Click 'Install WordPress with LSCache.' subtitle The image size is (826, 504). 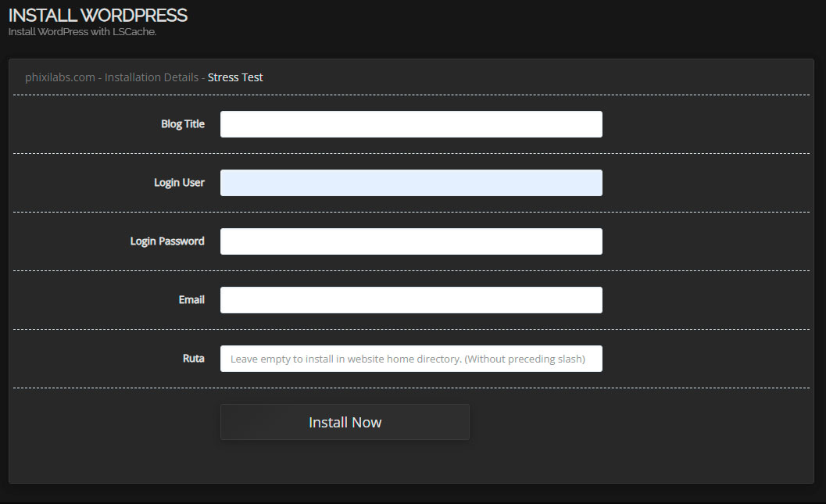point(82,31)
